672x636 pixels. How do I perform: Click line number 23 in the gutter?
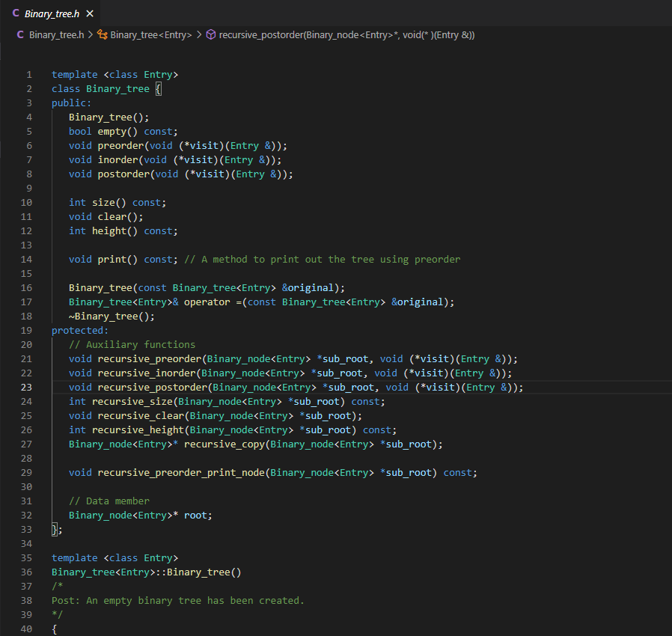(27, 387)
